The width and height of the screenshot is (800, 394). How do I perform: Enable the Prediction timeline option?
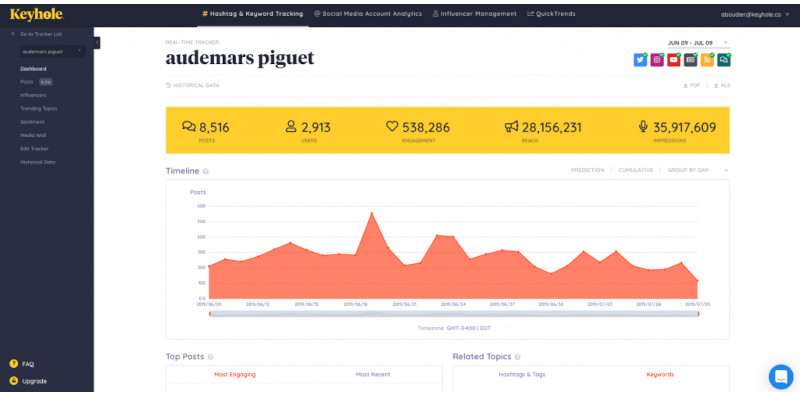tap(587, 170)
